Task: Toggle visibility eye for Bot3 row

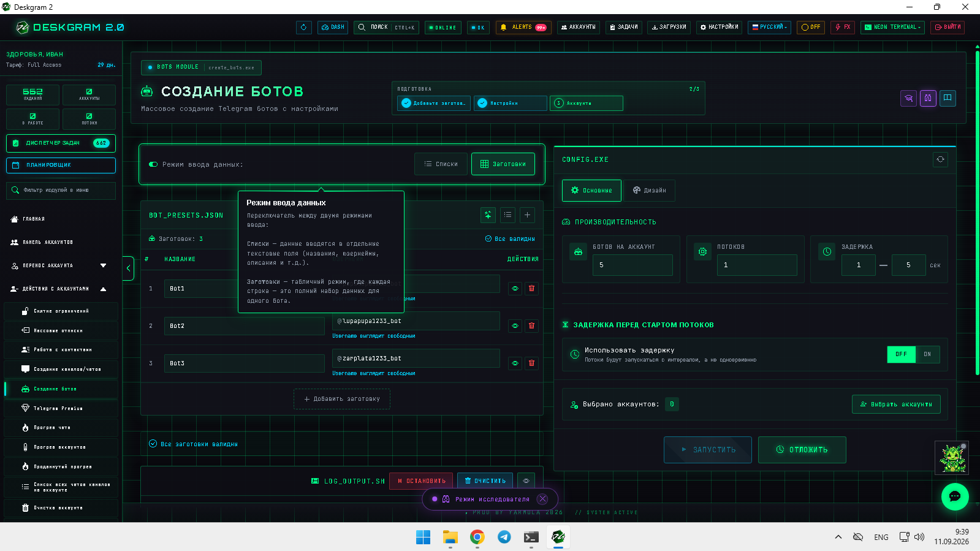Action: (515, 363)
